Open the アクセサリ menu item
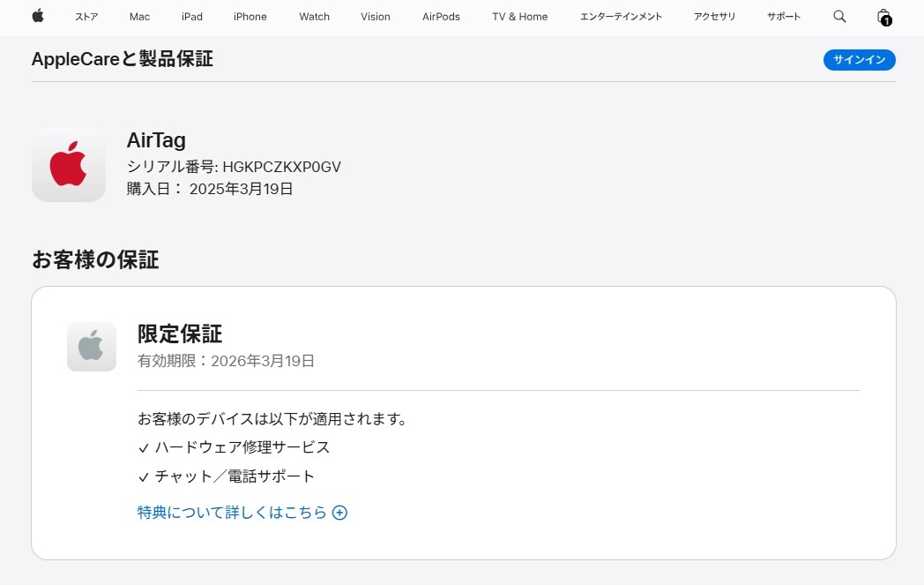Image resolution: width=924 pixels, height=585 pixels. [x=714, y=17]
